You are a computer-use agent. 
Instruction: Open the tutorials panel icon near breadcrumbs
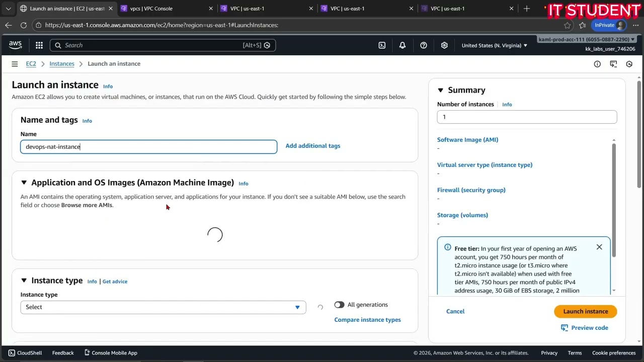613,64
